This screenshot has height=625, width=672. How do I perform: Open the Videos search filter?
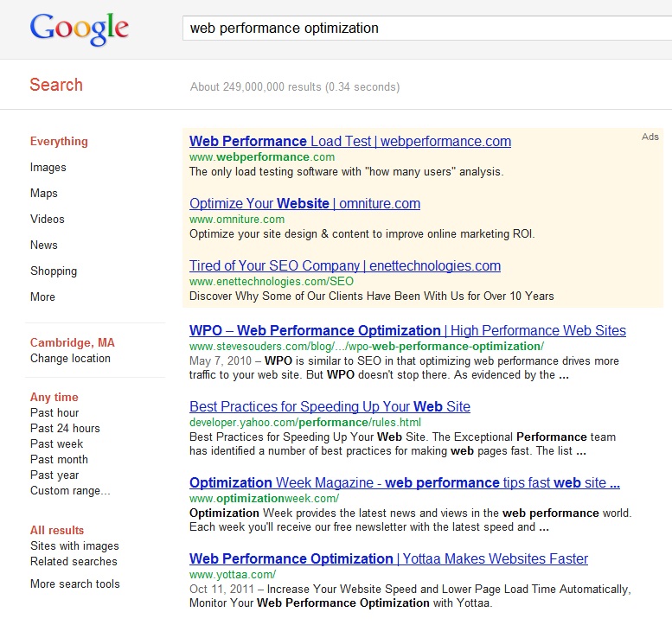tap(48, 219)
